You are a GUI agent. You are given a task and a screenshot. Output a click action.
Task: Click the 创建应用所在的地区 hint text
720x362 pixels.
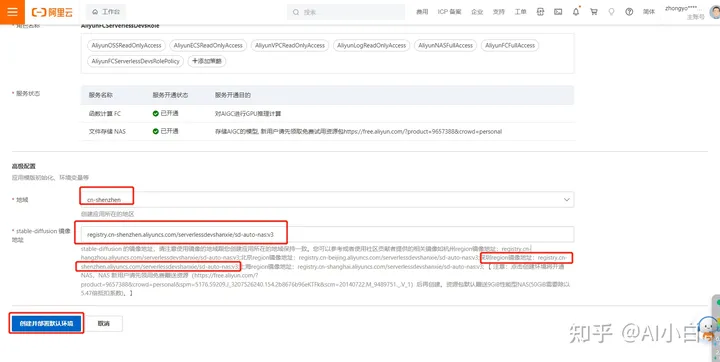click(107, 214)
